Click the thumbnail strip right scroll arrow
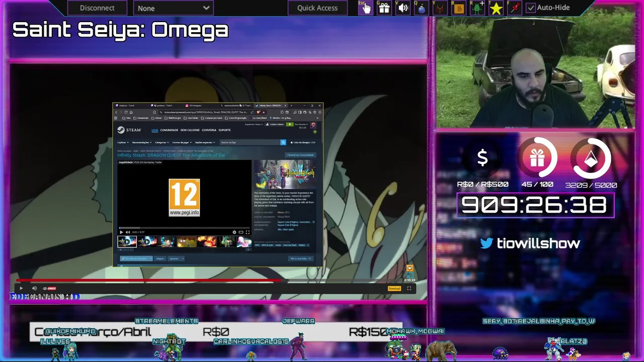Screen dimensions: 644x362 (249, 249)
